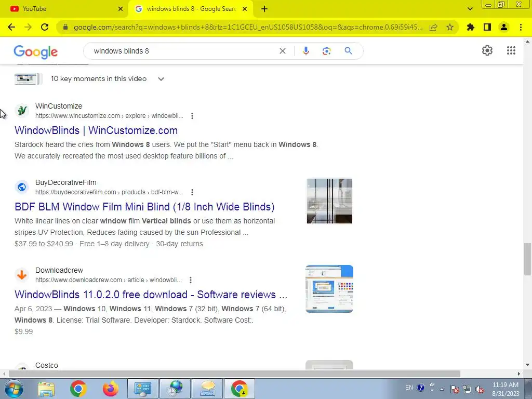Click the Action Center flag icon
532x399 pixels.
click(455, 389)
